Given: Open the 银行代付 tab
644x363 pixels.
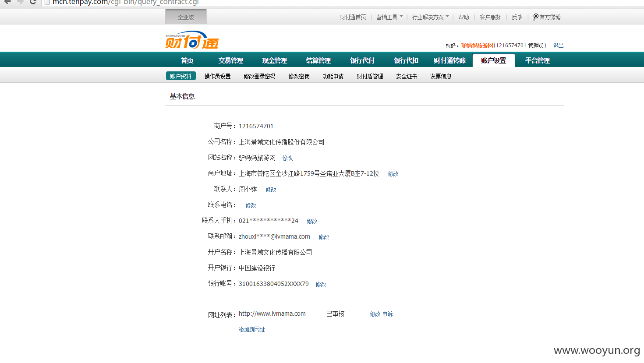Looking at the screenshot, I should [362, 60].
